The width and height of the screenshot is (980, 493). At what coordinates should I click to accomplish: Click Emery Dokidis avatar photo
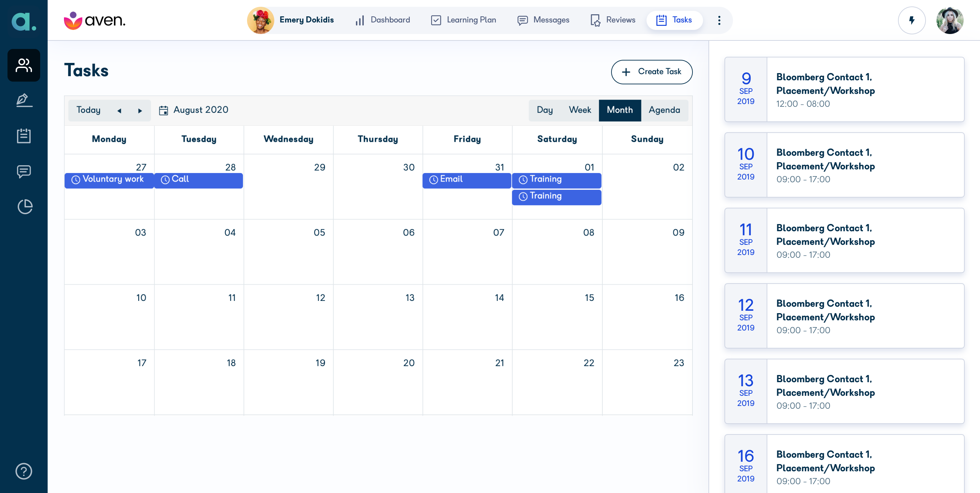(260, 20)
